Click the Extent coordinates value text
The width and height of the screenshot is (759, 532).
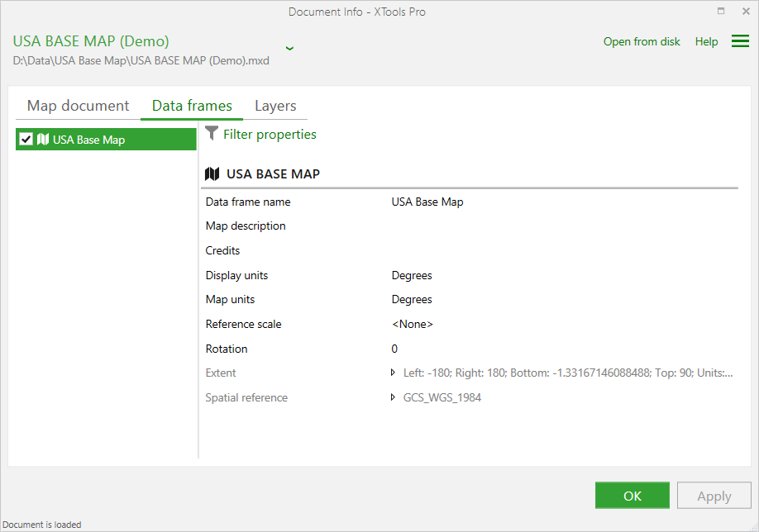568,373
